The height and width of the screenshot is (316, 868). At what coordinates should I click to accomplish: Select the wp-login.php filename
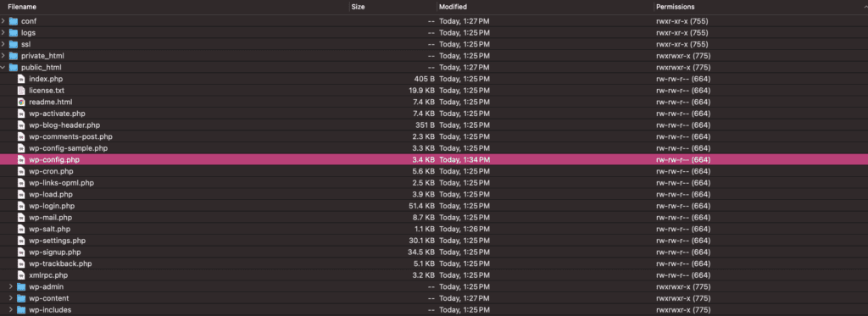pyautogui.click(x=52, y=206)
